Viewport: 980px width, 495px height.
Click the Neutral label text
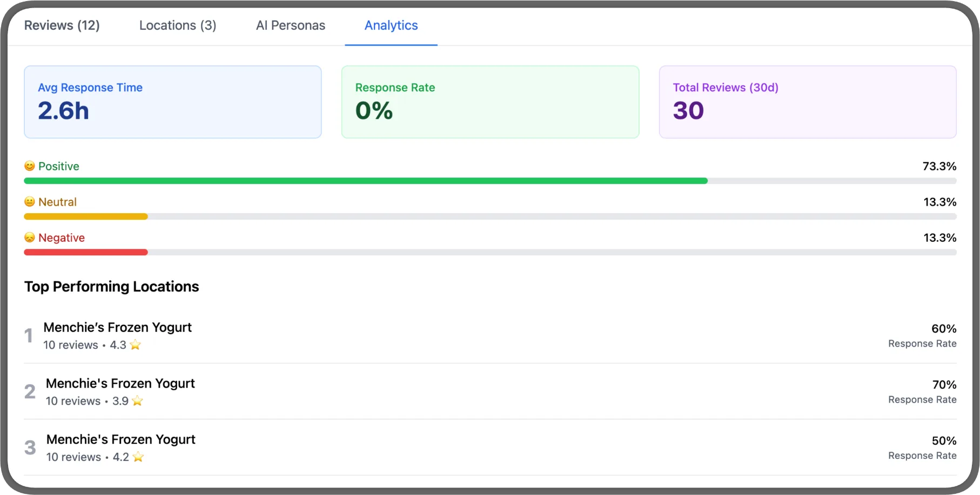coord(57,202)
